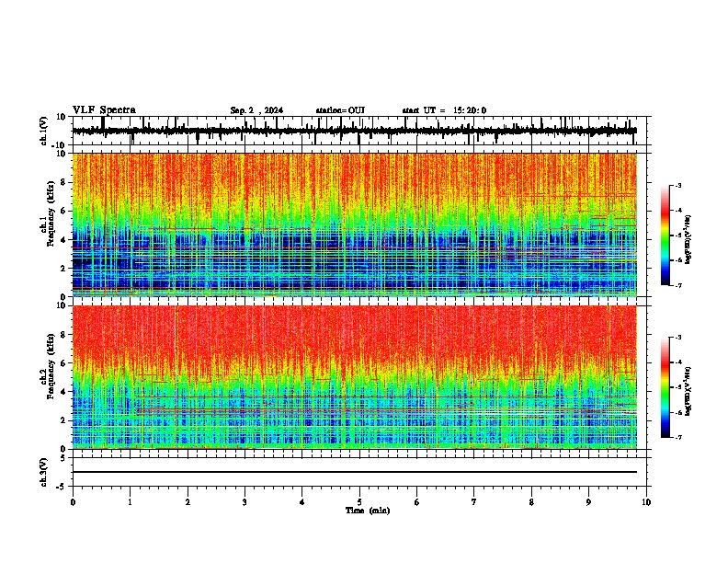
Task: Click the "4" kHz tick on ch.2 frequency axis
Action: coord(63,392)
